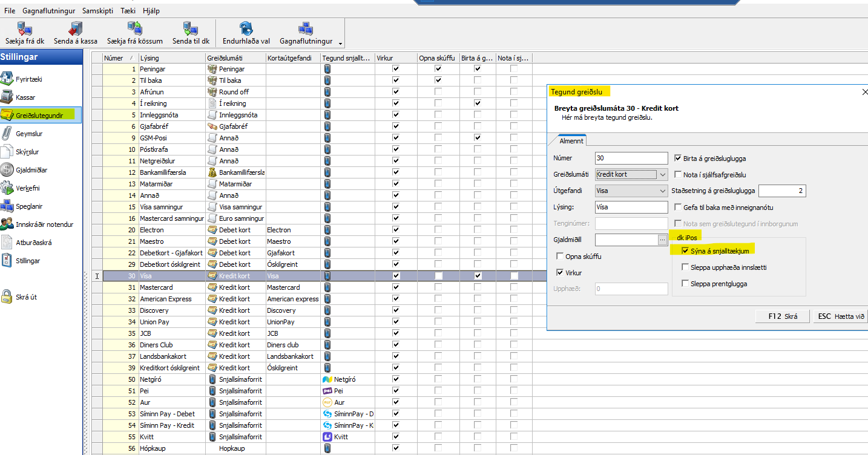Uncheck Sýna á snjalltækjum checkbox

click(x=685, y=250)
